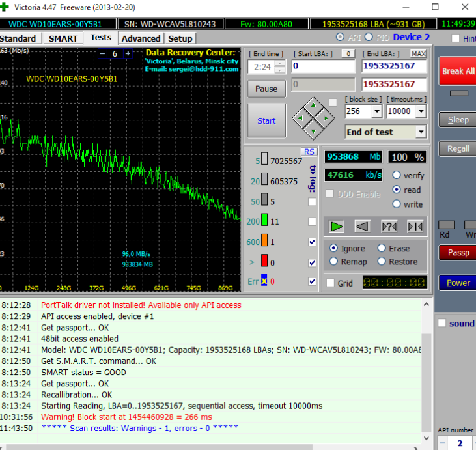The image size is (476, 450).
Task: Click the red slow block swatch
Action: (264, 260)
